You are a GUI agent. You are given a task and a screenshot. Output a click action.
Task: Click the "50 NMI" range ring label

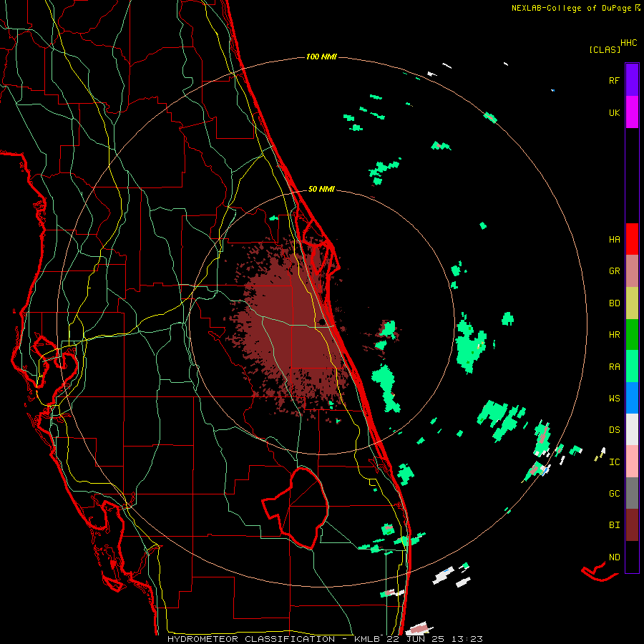[321, 189]
